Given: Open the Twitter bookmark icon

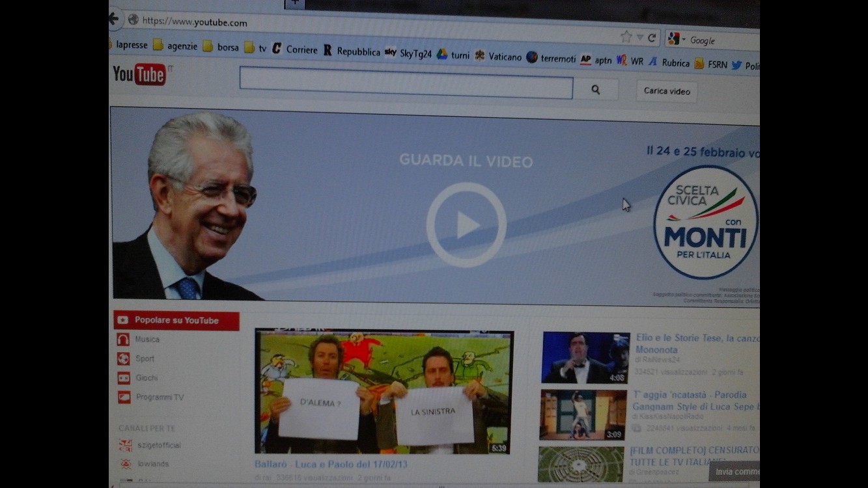Looking at the screenshot, I should pos(737,65).
